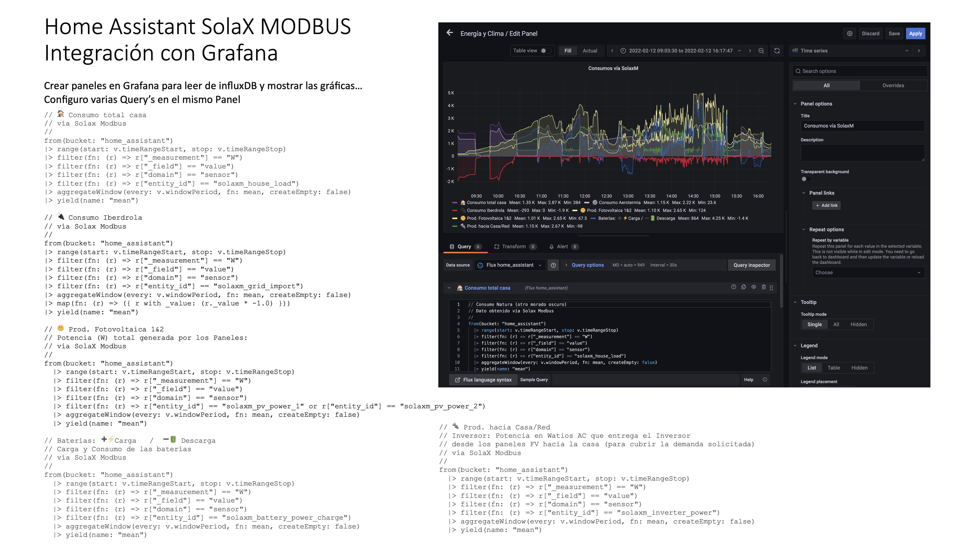Set Legend mode to Table
The width and height of the screenshot is (980, 551).
833,368
